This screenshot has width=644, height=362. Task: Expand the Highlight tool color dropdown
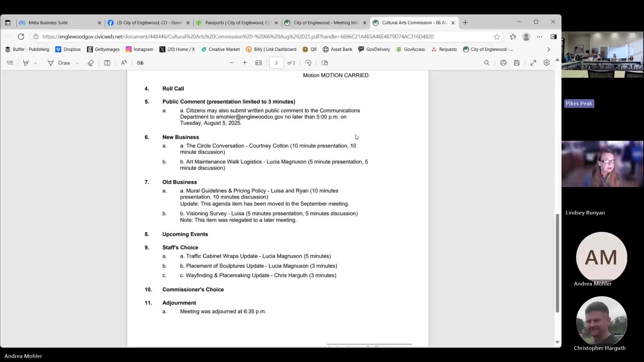point(36,63)
